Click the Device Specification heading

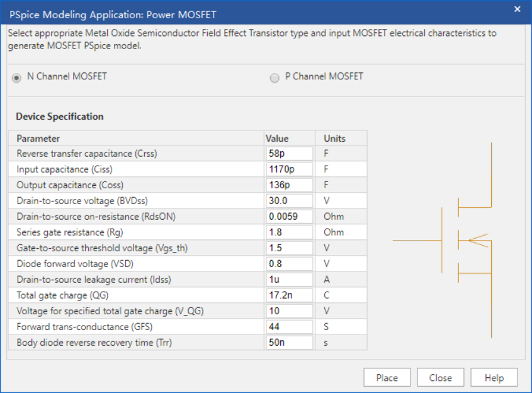click(x=60, y=117)
